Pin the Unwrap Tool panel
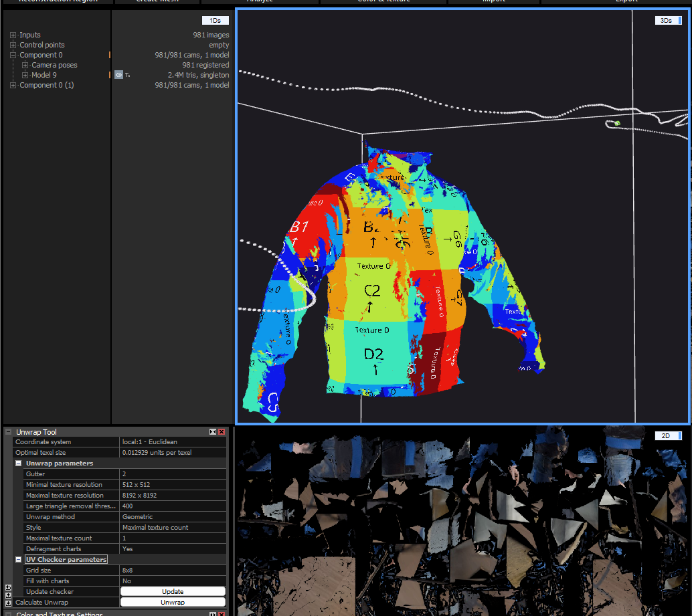Viewport: 692px width, 616px height. click(213, 431)
